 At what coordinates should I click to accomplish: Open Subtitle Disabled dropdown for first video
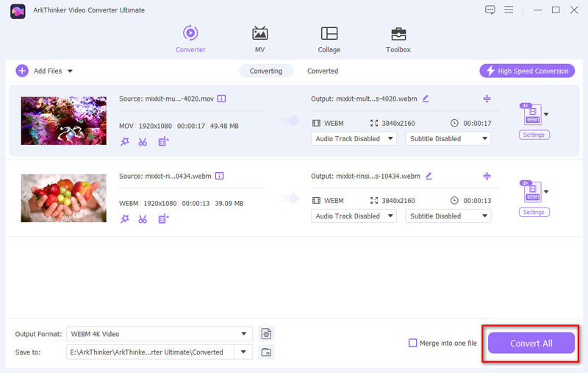[448, 138]
